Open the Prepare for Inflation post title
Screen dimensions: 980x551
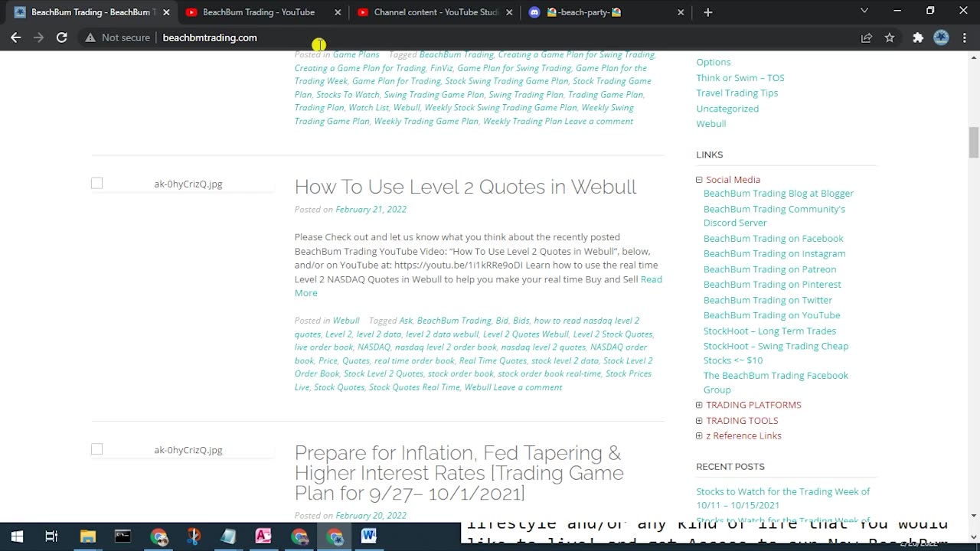pyautogui.click(x=459, y=473)
